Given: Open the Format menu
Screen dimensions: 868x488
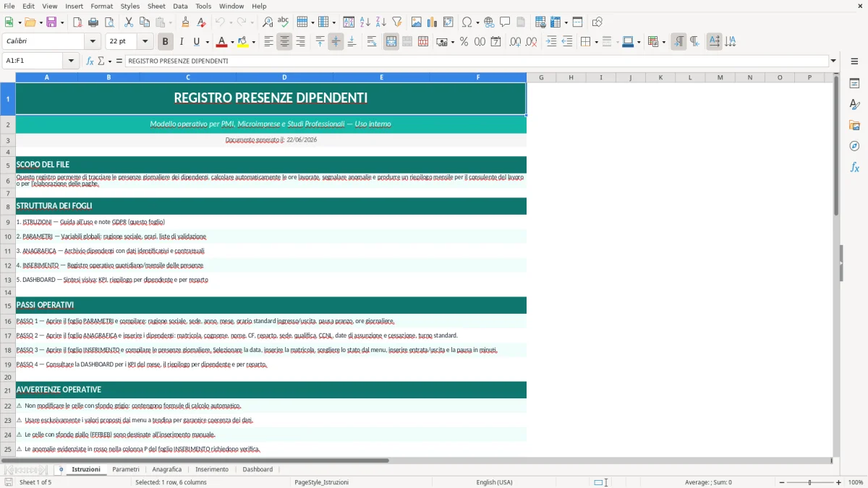Looking at the screenshot, I should [101, 6].
